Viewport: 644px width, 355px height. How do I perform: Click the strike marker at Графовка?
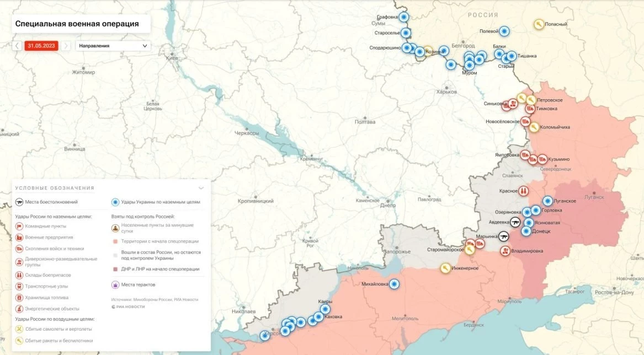pos(404,17)
